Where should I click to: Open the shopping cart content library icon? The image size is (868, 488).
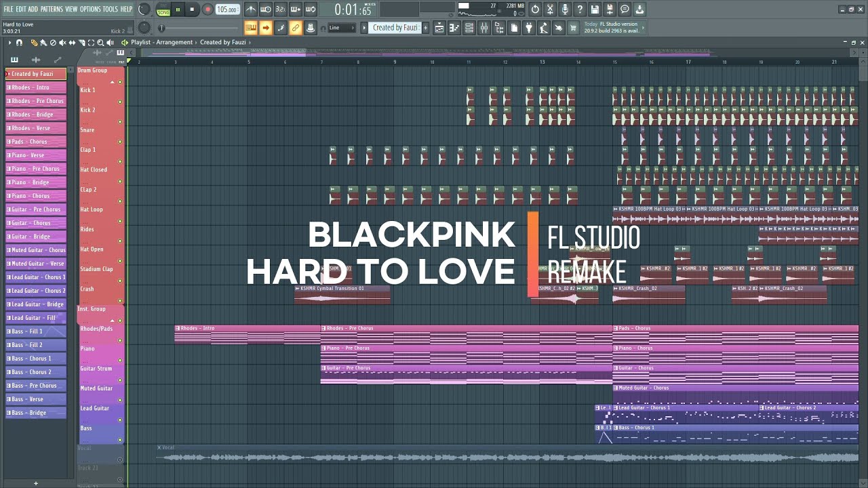click(573, 28)
